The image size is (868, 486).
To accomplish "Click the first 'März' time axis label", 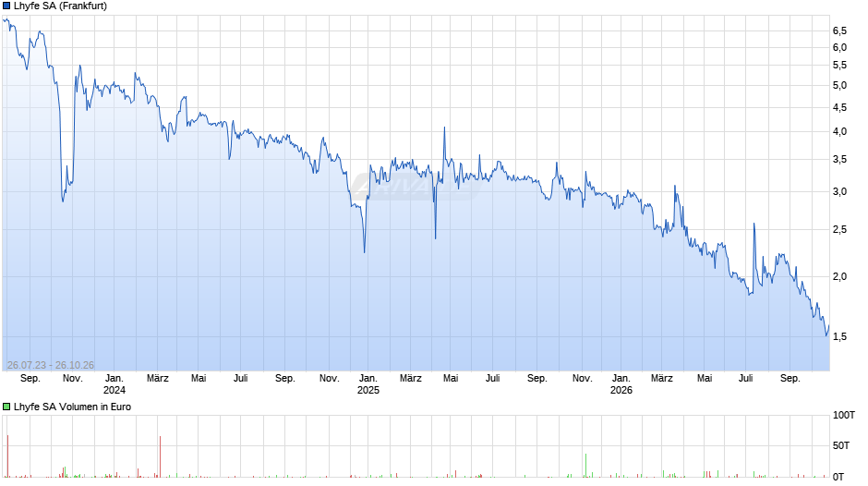I will [158, 379].
